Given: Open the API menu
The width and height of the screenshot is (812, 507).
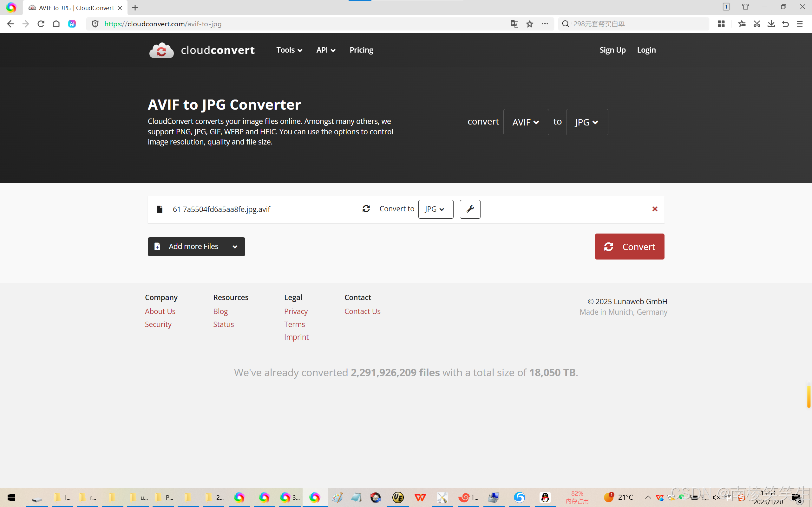Looking at the screenshot, I should (x=325, y=50).
